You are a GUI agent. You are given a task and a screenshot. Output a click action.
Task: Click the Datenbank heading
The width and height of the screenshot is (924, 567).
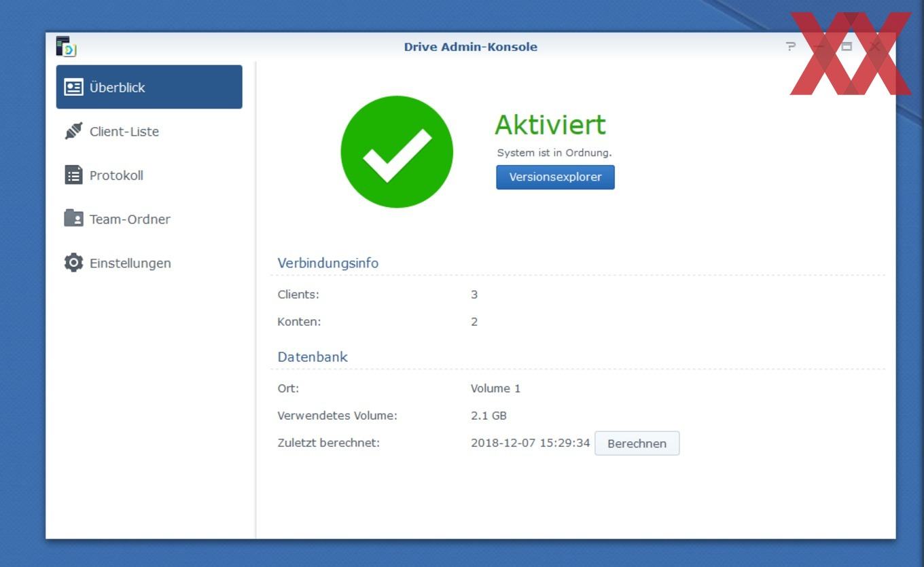click(x=312, y=356)
